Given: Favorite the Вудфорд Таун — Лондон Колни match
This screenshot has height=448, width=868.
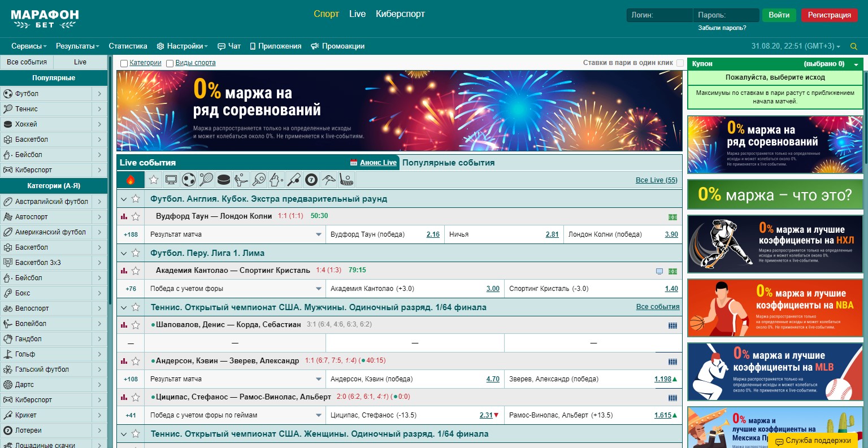Looking at the screenshot, I should point(136,216).
